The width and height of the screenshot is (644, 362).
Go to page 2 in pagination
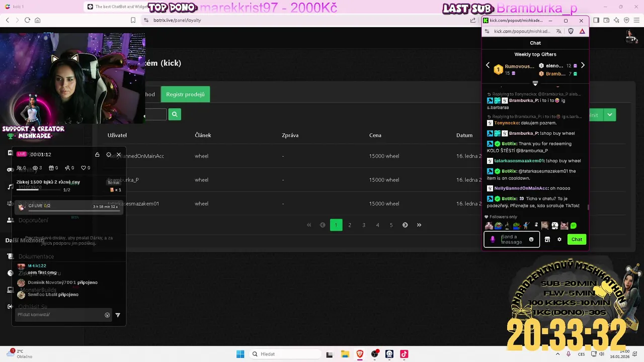(350, 225)
